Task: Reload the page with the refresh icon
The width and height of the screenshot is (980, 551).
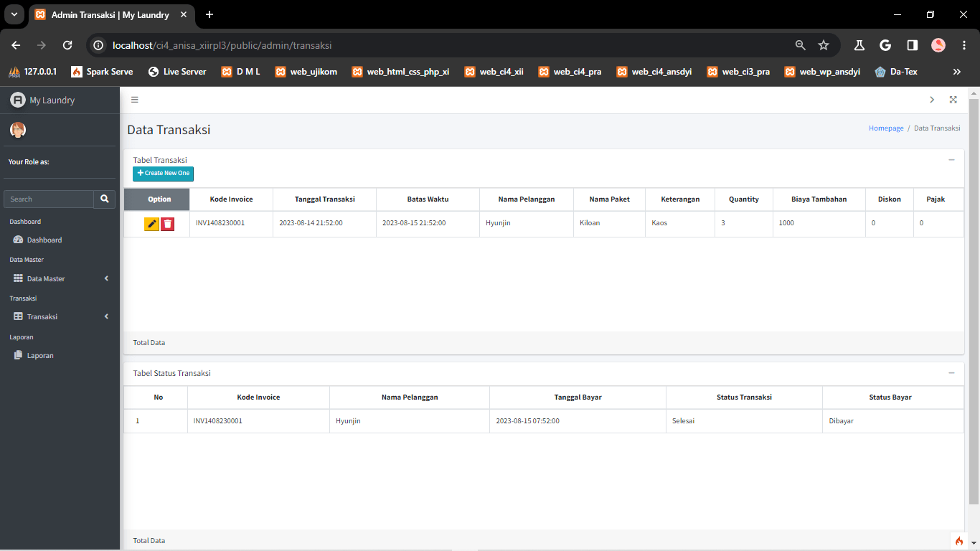Action: point(67,45)
